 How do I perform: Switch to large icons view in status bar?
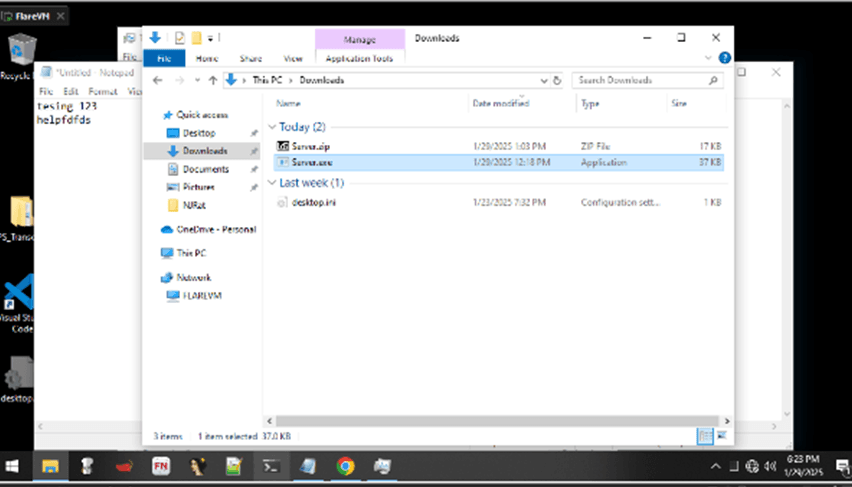[x=722, y=436]
